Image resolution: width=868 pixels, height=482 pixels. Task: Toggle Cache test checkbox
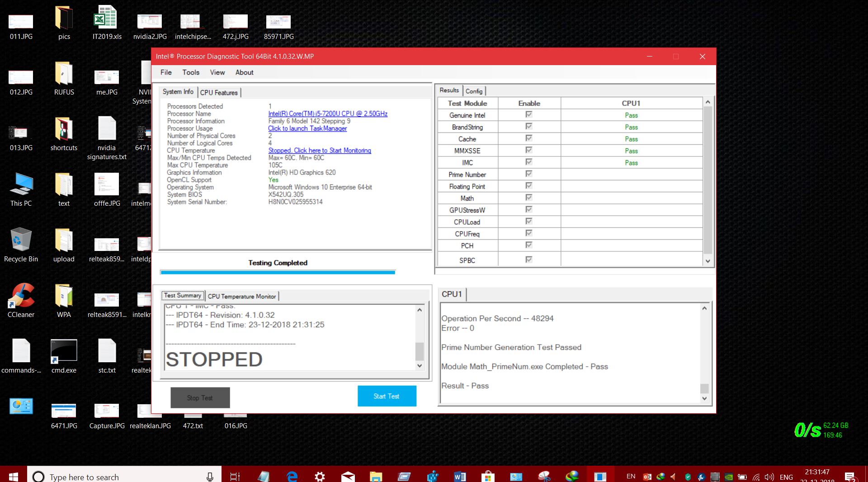[529, 138]
